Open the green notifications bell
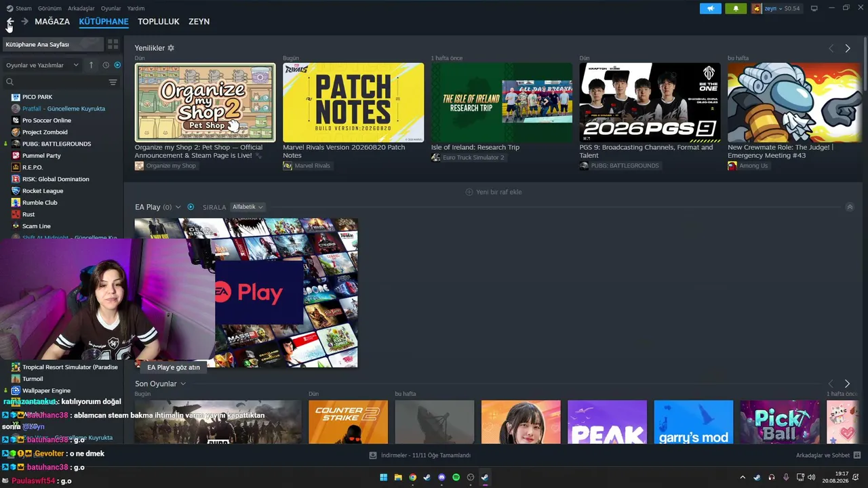Screen dimensions: 868x488 (x=736, y=8)
